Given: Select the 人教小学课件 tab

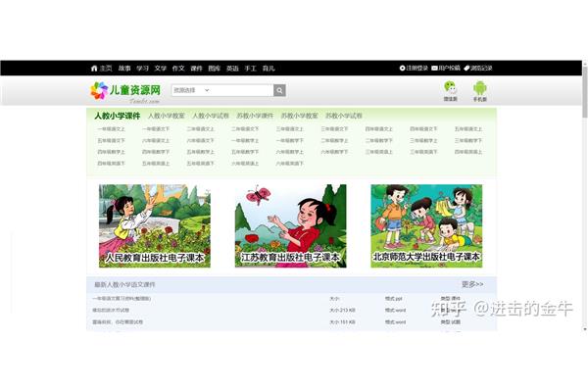Looking at the screenshot, I should click(x=118, y=116).
